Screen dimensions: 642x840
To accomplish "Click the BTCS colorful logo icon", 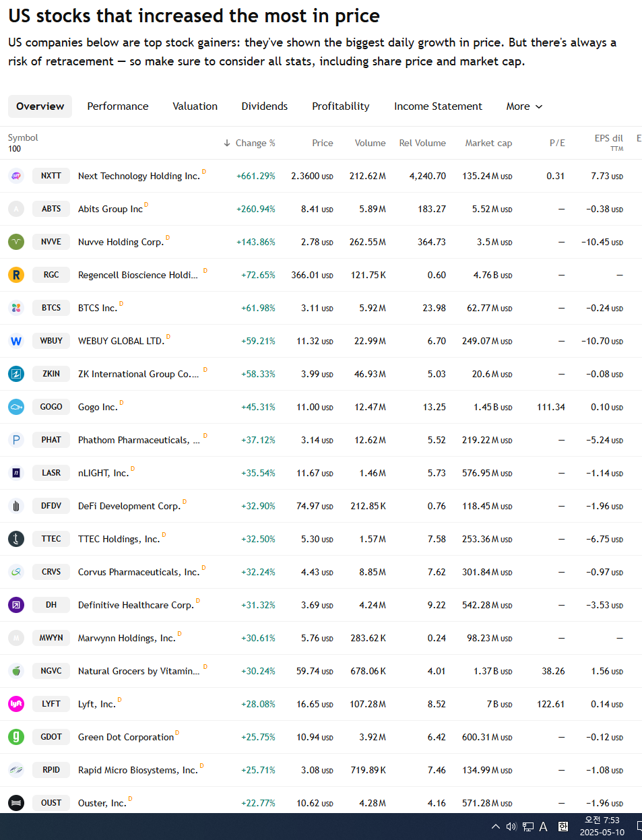I will pos(16,308).
